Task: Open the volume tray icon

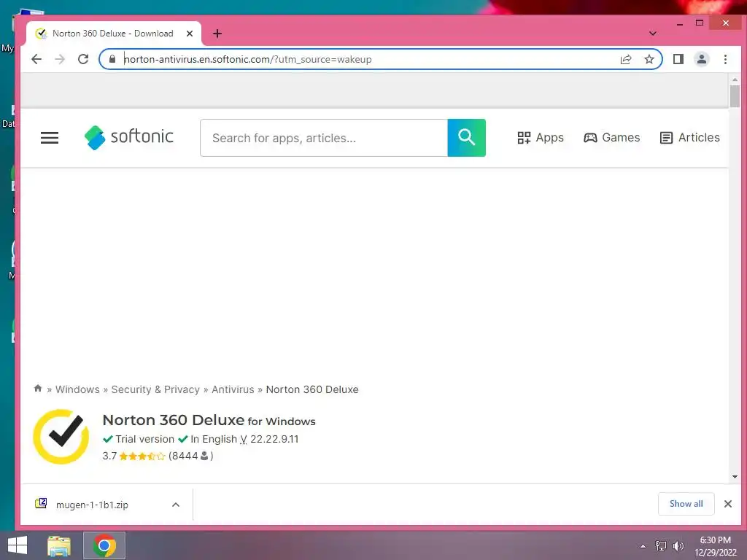Action: click(x=678, y=546)
